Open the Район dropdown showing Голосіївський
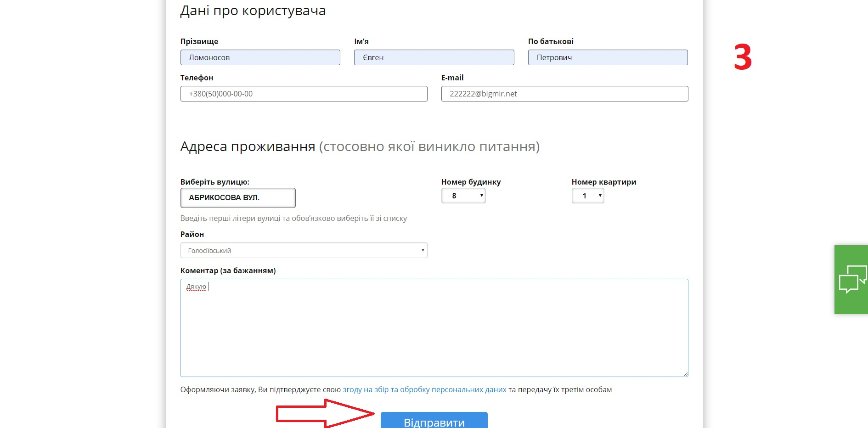868x428 pixels. [x=304, y=250]
